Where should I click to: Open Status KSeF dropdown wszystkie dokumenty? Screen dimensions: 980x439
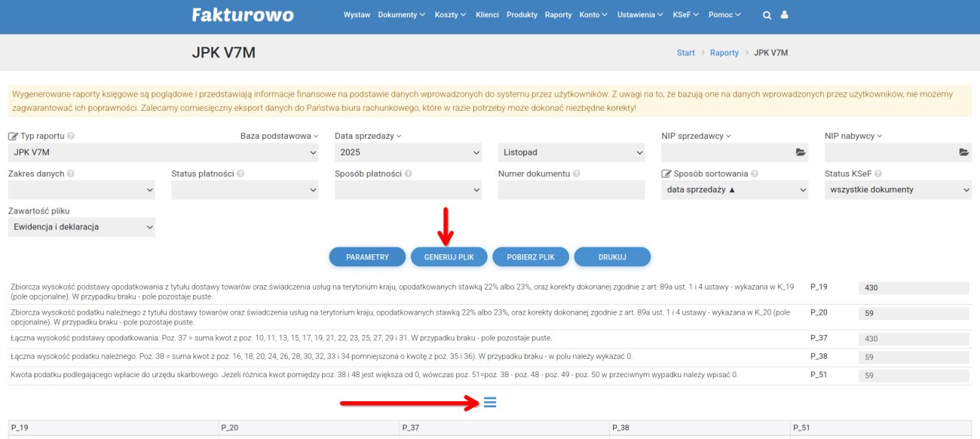898,190
